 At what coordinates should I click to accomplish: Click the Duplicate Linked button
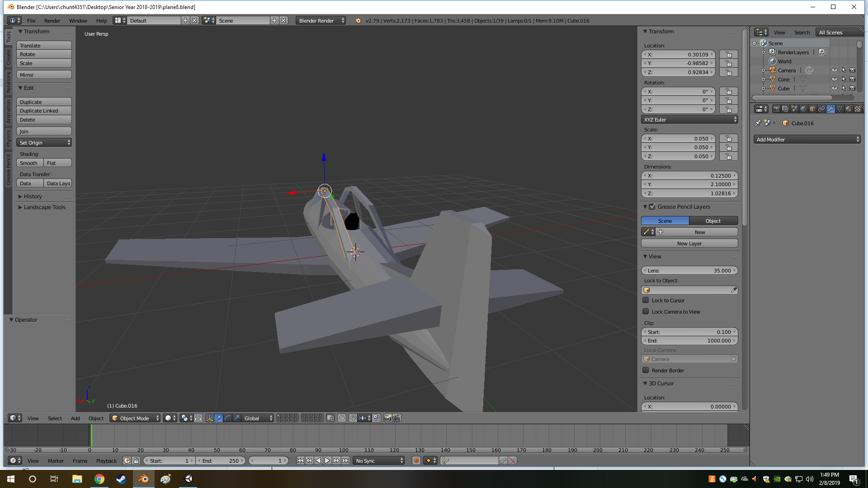pyautogui.click(x=44, y=111)
